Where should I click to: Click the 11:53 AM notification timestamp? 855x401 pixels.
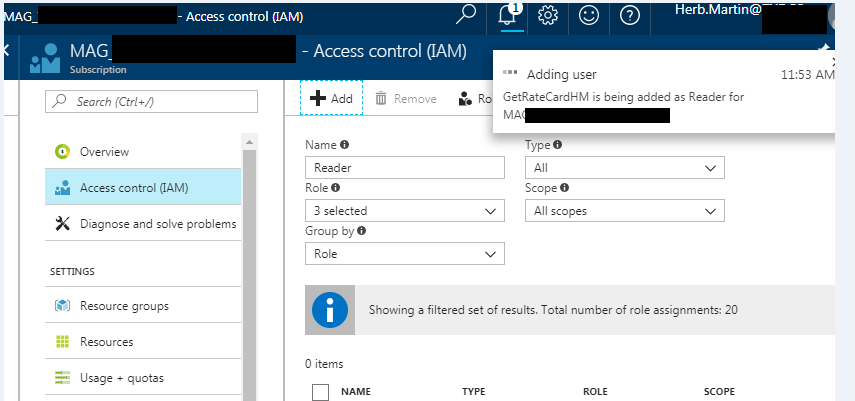coord(808,75)
